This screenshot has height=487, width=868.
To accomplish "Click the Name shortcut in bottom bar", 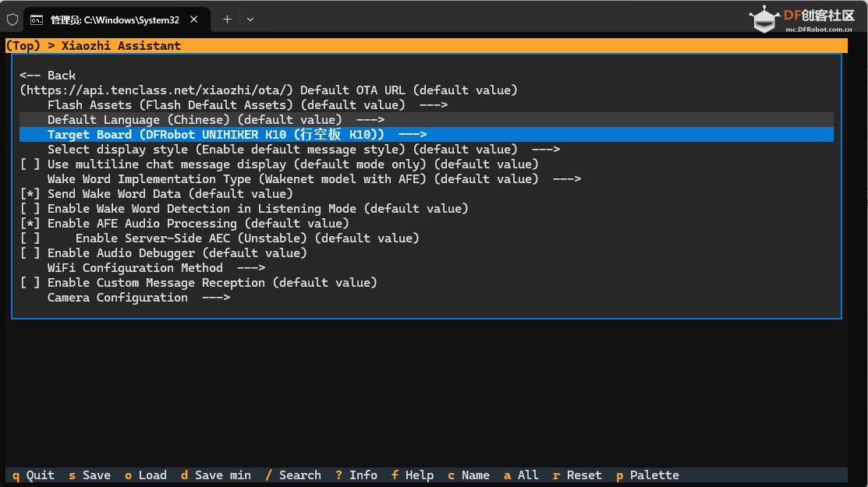I will 469,475.
